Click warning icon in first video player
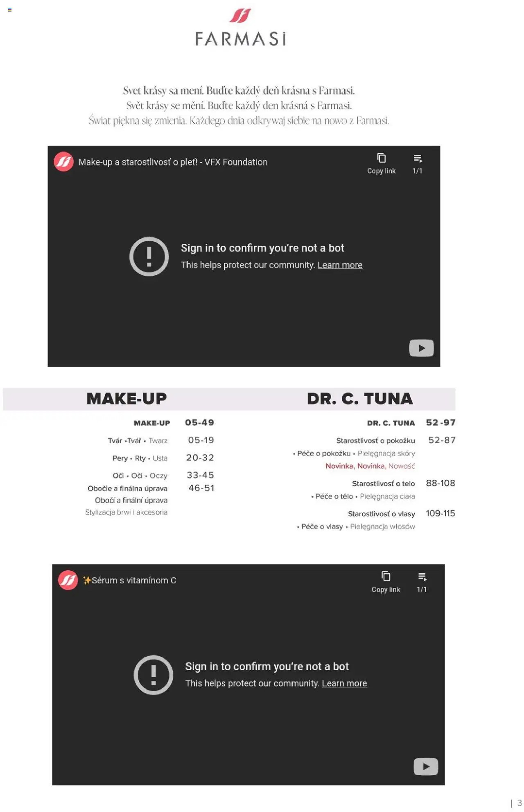The width and height of the screenshot is (524, 812). [149, 256]
